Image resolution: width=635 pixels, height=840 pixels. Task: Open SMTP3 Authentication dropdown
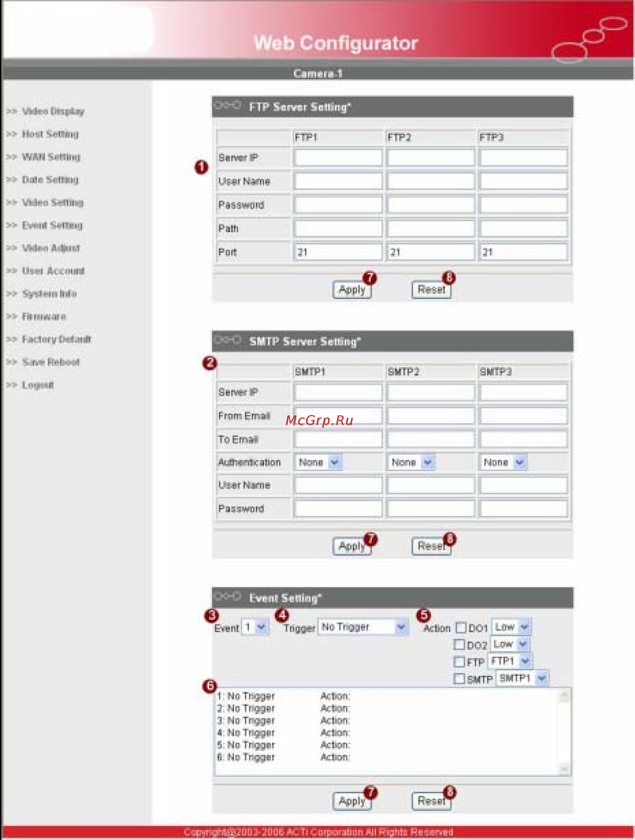coord(503,462)
